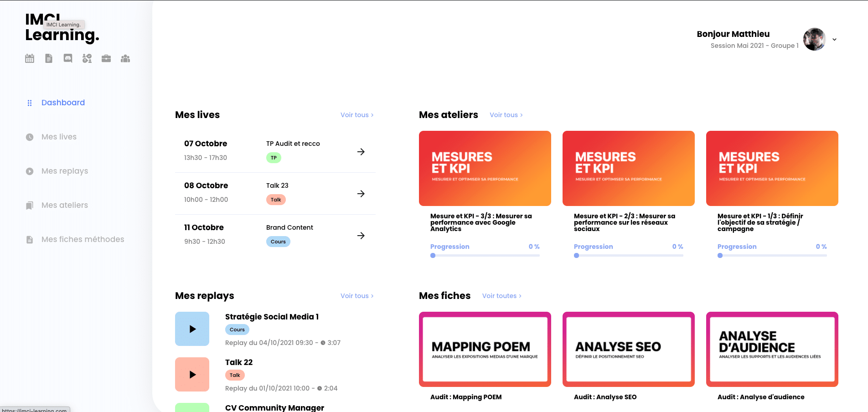Click the arrow next to Brand Content
Viewport: 868px width, 412px height.
click(361, 236)
